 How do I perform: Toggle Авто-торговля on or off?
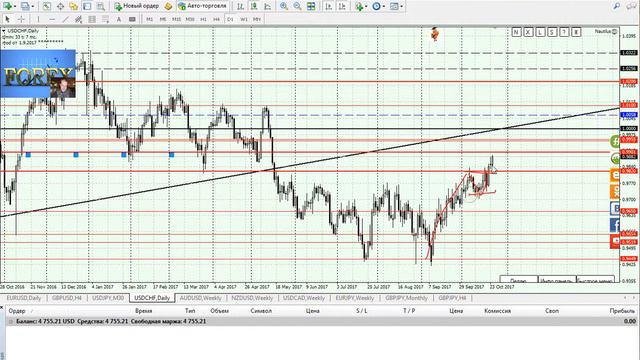click(x=203, y=6)
